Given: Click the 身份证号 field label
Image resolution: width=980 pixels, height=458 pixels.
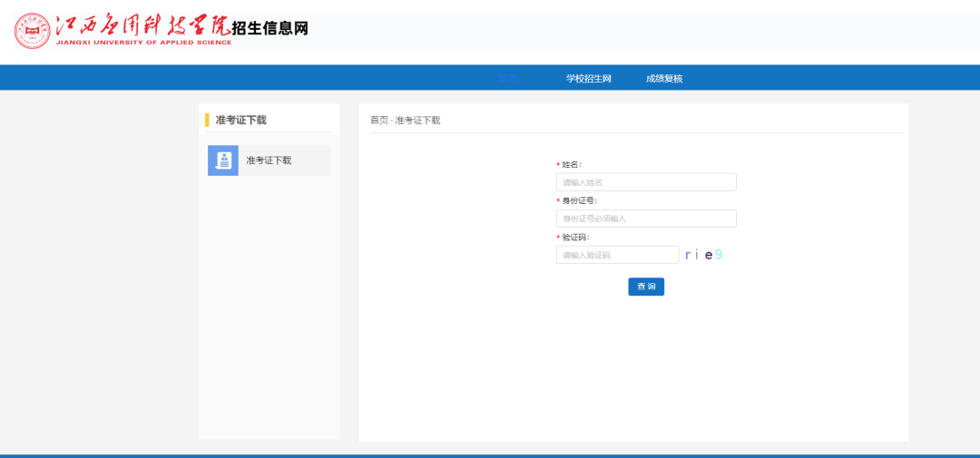Looking at the screenshot, I should (579, 200).
